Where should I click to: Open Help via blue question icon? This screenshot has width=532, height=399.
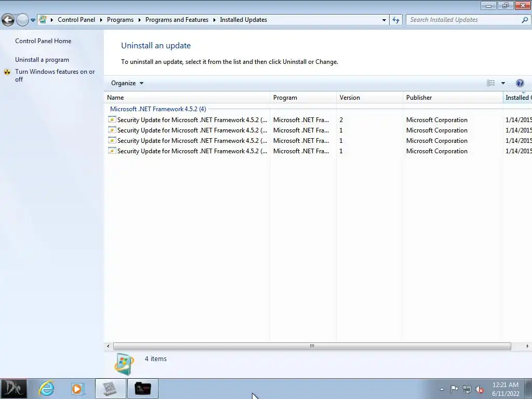520,83
